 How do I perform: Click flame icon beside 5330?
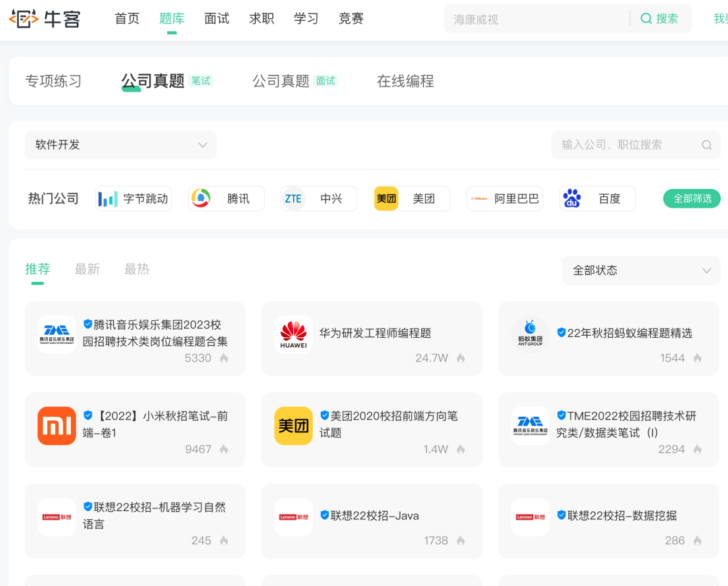[224, 358]
